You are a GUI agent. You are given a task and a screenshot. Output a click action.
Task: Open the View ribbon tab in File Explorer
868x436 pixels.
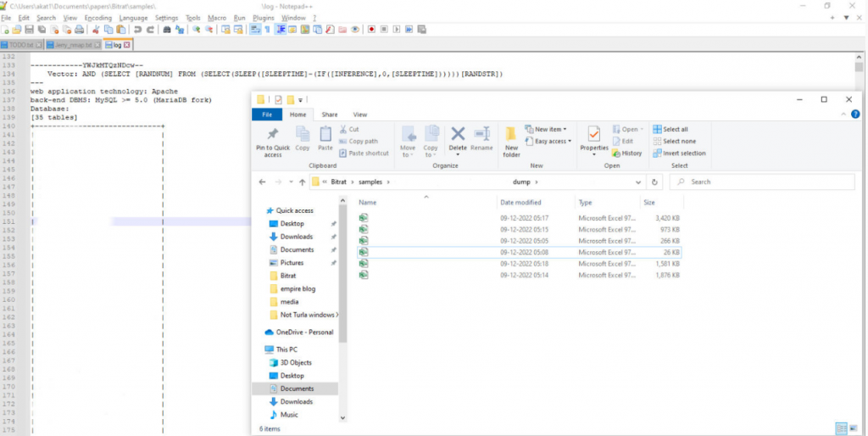pyautogui.click(x=360, y=115)
